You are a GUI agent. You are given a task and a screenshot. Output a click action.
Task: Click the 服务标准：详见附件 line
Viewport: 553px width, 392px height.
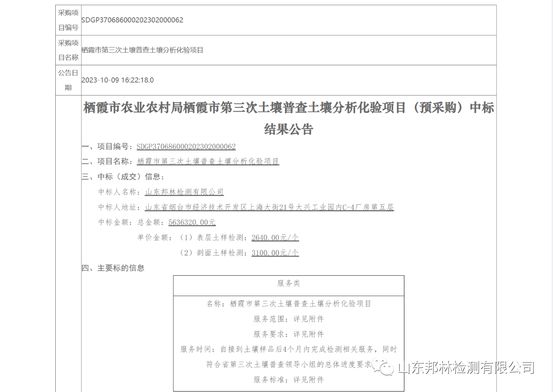(288, 380)
